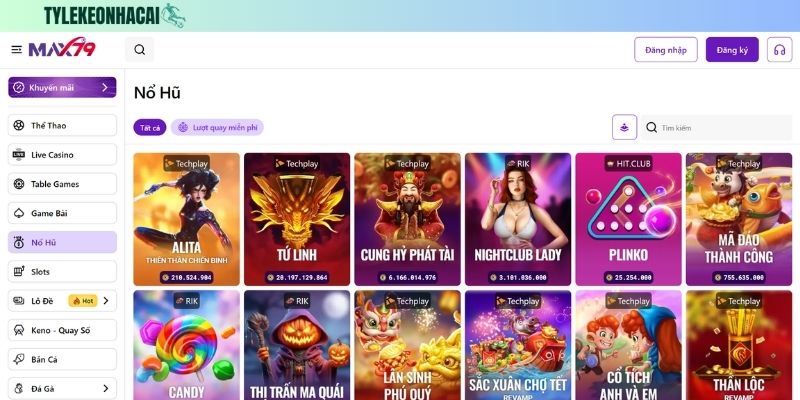Viewport: 800px width, 400px height.
Task: Click the Đăng ký button
Action: tap(732, 49)
